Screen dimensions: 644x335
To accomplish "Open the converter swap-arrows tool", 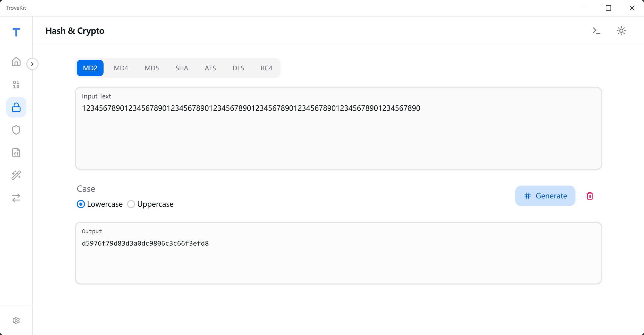I will (16, 198).
